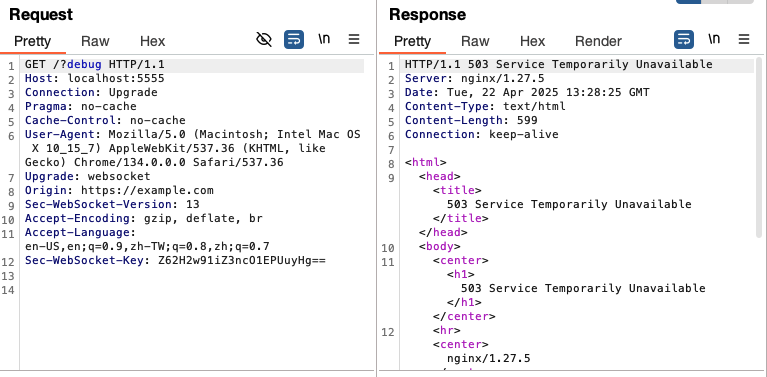
Task: Switch Request view to Hex tab
Action: (x=153, y=41)
